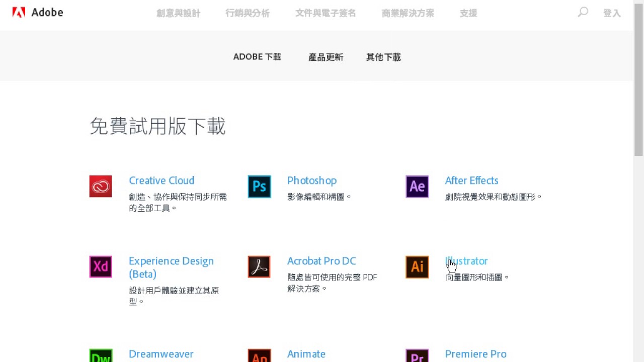The image size is (644, 362).
Task: Click the Experience Design Xd icon
Action: [101, 266]
